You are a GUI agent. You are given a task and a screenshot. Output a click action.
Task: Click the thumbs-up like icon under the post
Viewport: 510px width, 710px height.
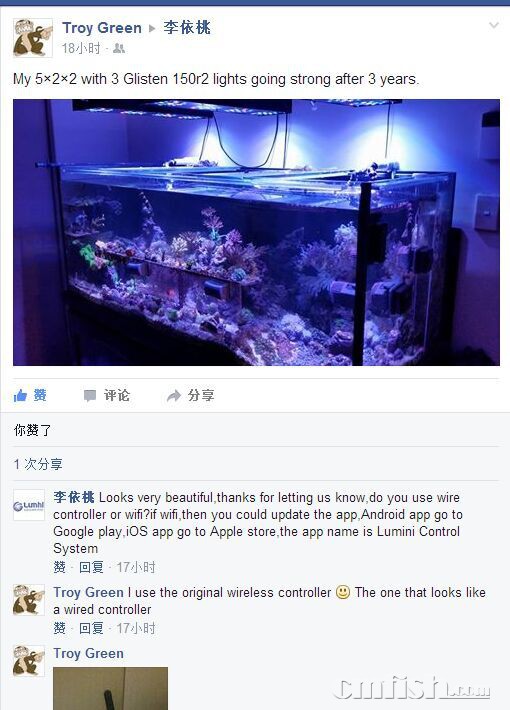(20, 396)
